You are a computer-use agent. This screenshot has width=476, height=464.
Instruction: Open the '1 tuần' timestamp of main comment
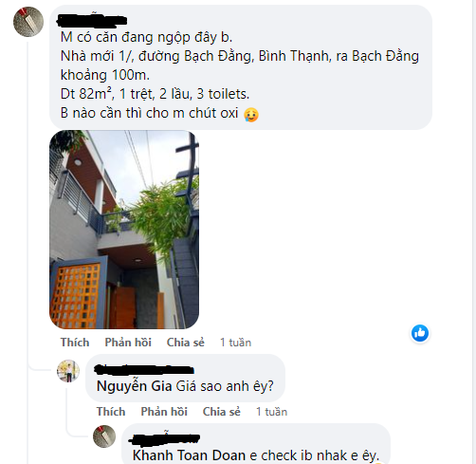coord(236,343)
